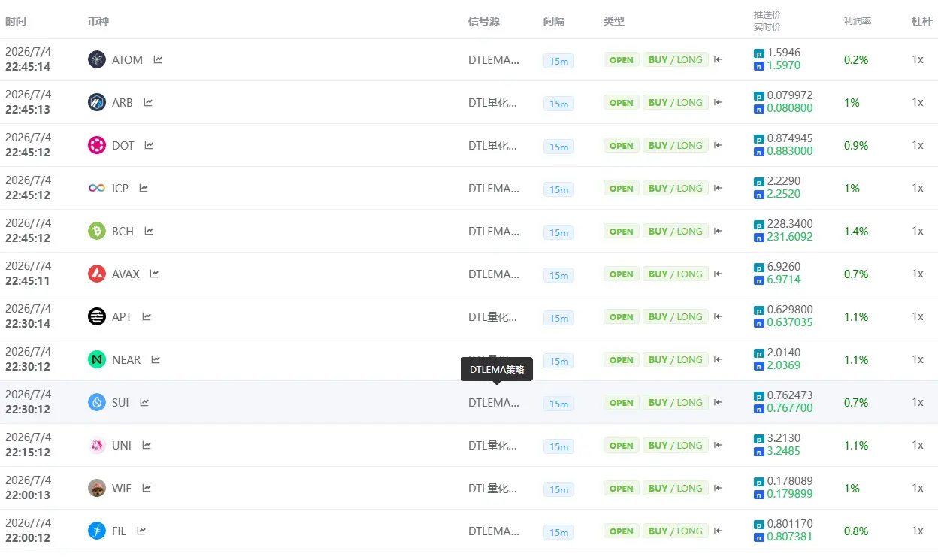Click the arrow icon after BUY / LONG in BCH row
The height and width of the screenshot is (560, 938).
point(718,231)
